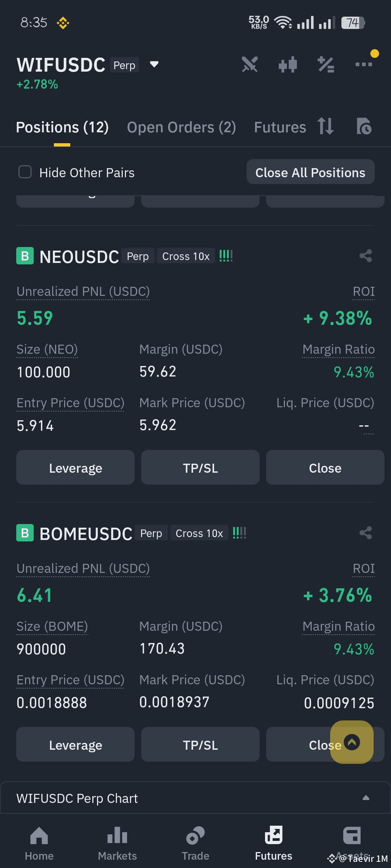Share the BOMEUSDC position
This screenshot has width=391, height=868.
[x=366, y=533]
